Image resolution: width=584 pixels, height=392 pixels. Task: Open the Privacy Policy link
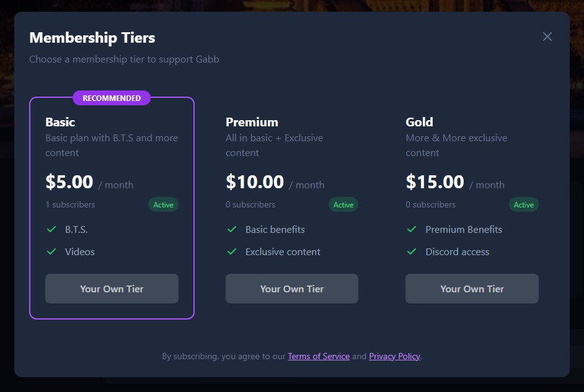pyautogui.click(x=394, y=356)
